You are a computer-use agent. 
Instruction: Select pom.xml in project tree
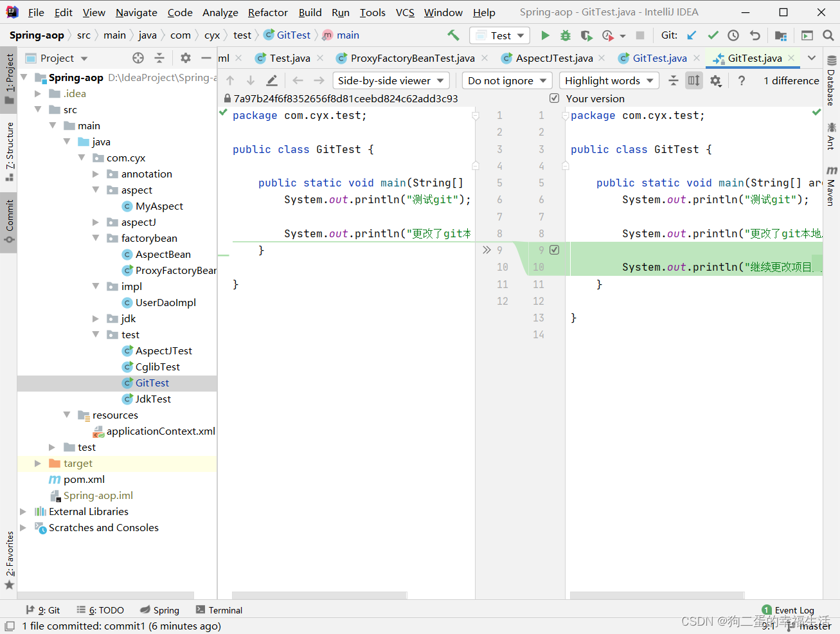coord(84,480)
